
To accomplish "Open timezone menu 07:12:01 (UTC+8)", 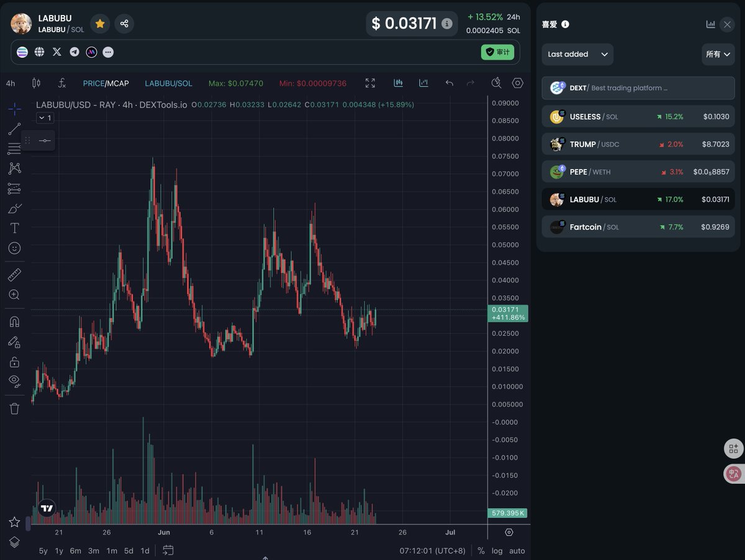I will coord(432,551).
